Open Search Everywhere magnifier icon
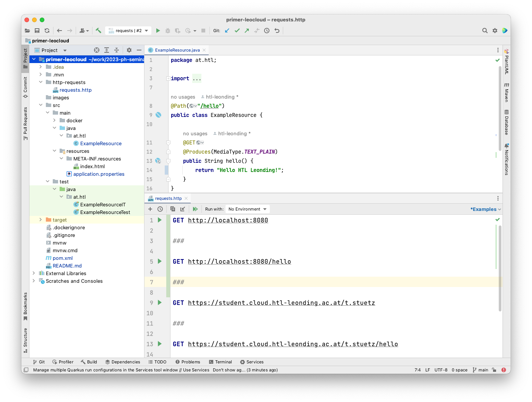 [x=485, y=31]
